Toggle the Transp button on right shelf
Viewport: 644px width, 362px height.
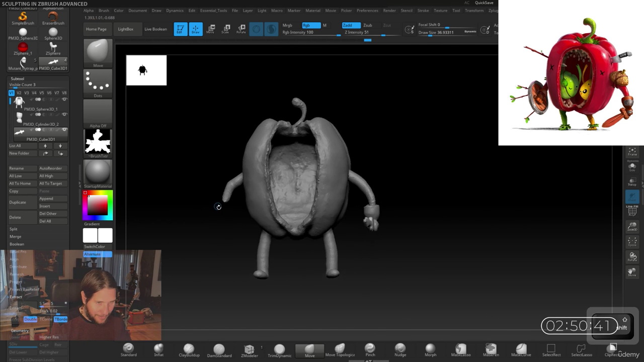tap(632, 182)
